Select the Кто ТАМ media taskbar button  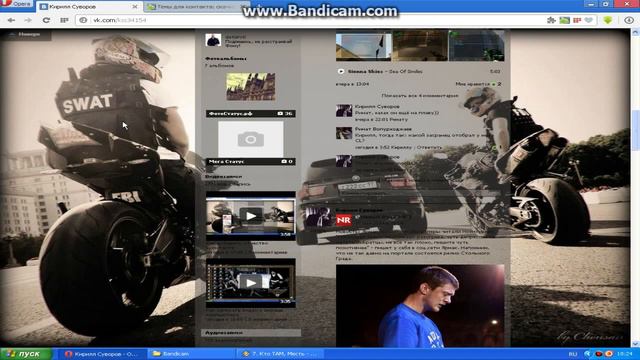pos(279,354)
